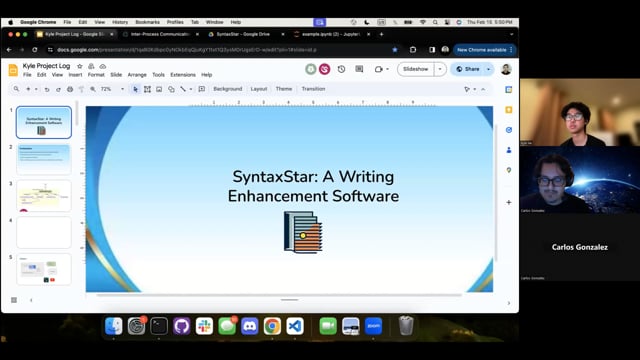Screen dimensions: 640x360
Task: Redo the last action
Action: [x=58, y=89]
